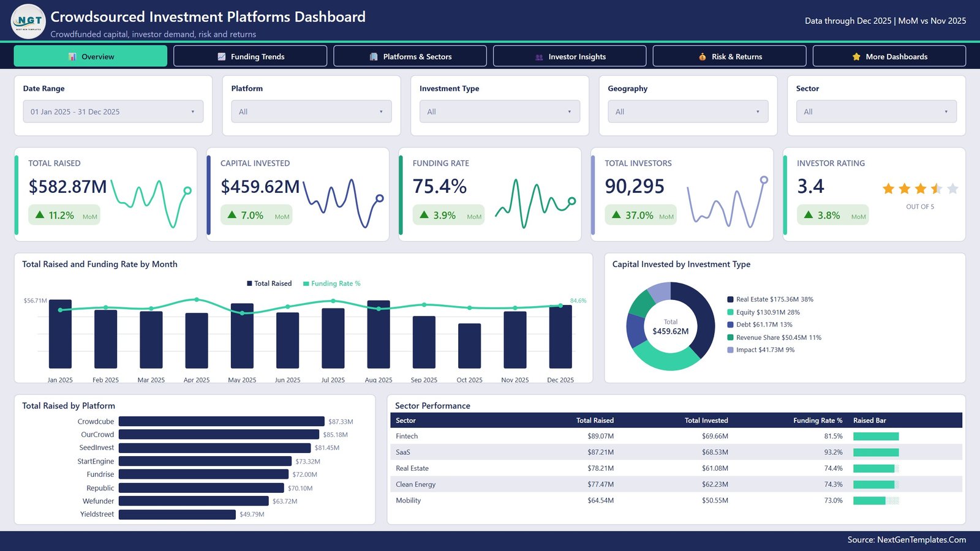Click the Capital Invested up-arrow indicator

pos(232,215)
